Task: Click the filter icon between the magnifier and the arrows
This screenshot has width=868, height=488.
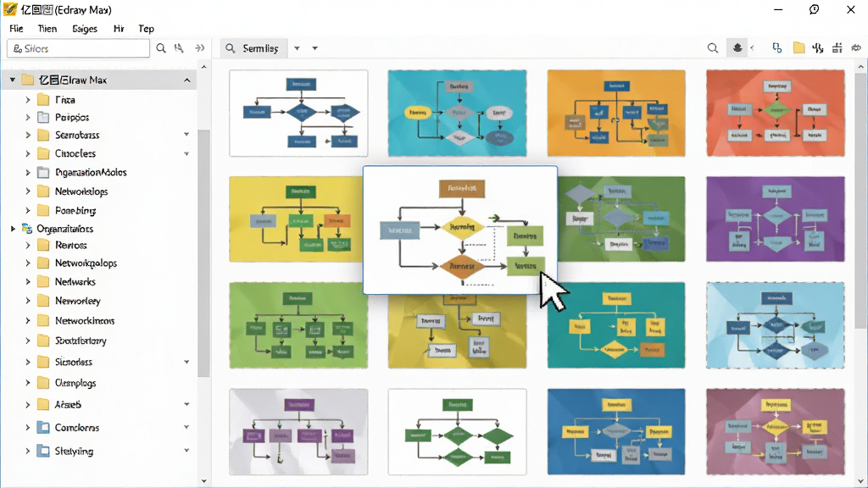Action: tap(179, 48)
